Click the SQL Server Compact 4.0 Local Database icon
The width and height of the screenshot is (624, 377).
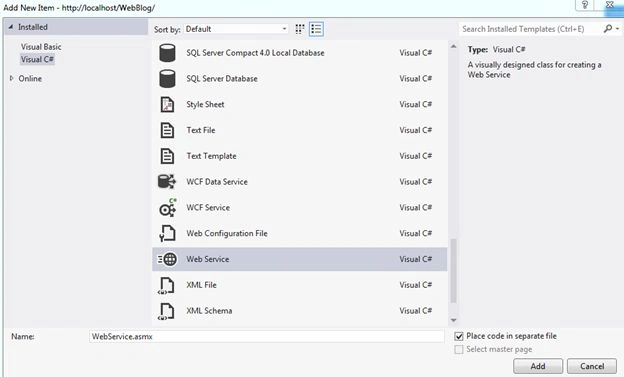click(x=167, y=53)
